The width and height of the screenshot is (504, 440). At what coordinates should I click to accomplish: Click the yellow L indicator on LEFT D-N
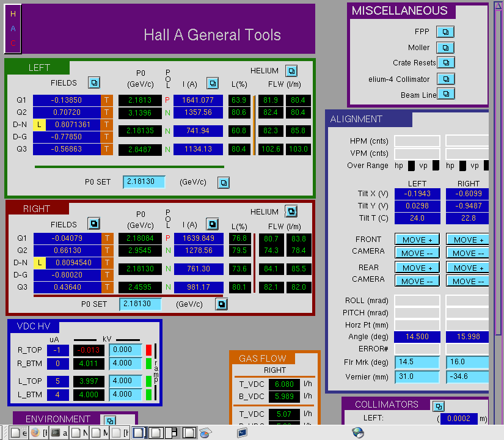[x=39, y=125]
